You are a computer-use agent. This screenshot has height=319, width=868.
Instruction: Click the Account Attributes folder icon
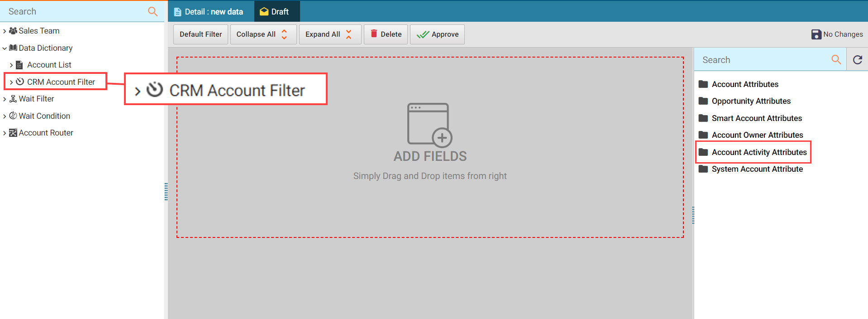tap(703, 84)
